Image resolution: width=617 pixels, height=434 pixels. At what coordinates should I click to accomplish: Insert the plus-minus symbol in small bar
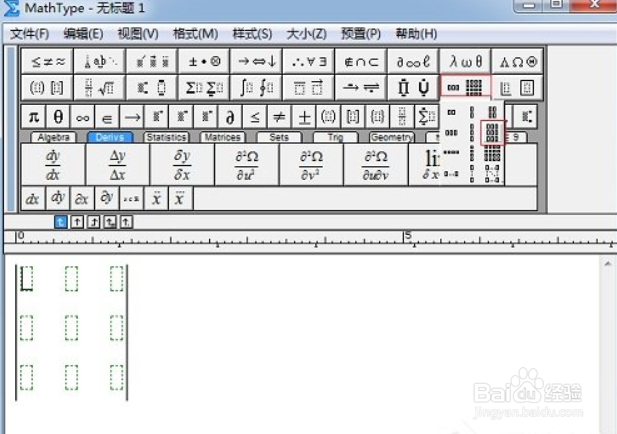click(304, 117)
